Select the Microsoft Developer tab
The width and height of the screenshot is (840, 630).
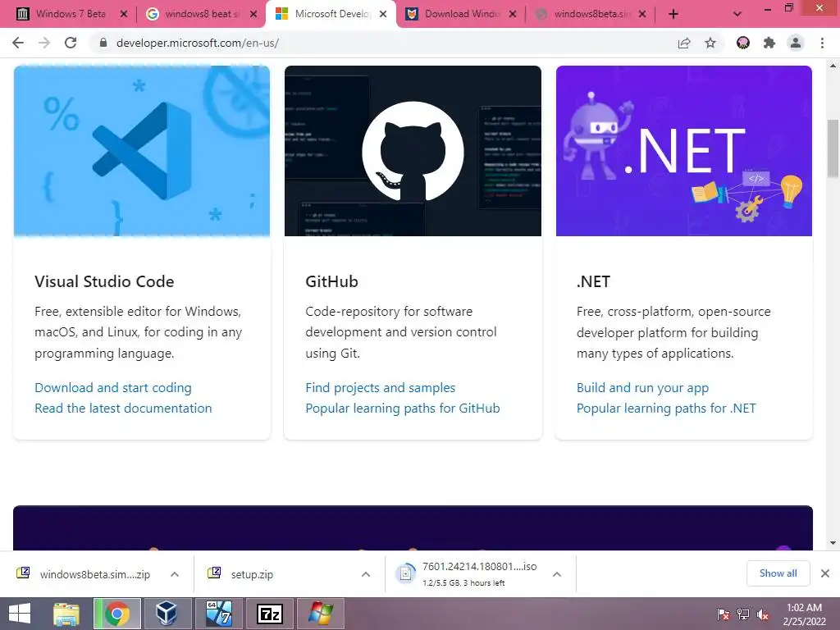pyautogui.click(x=331, y=14)
